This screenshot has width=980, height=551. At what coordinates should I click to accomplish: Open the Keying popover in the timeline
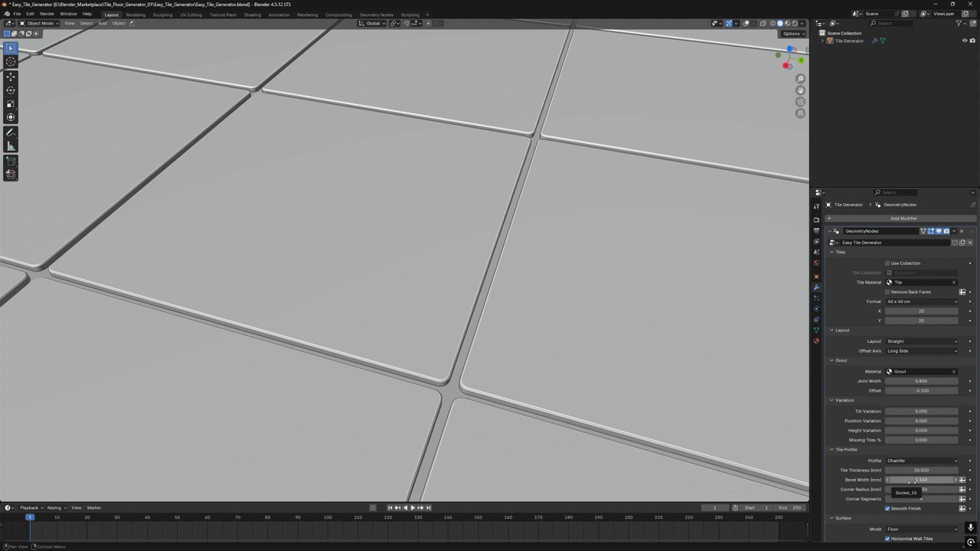click(x=55, y=507)
